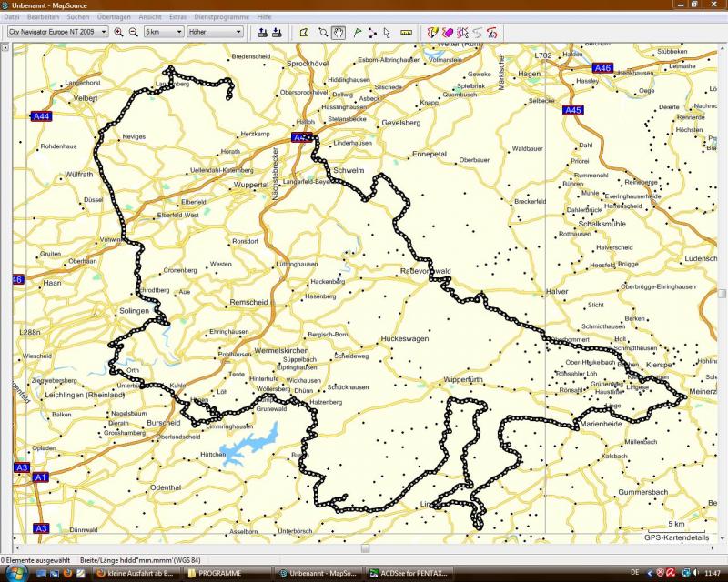Click the zoom in magnifier icon
The image size is (728, 582).
pyautogui.click(x=118, y=32)
